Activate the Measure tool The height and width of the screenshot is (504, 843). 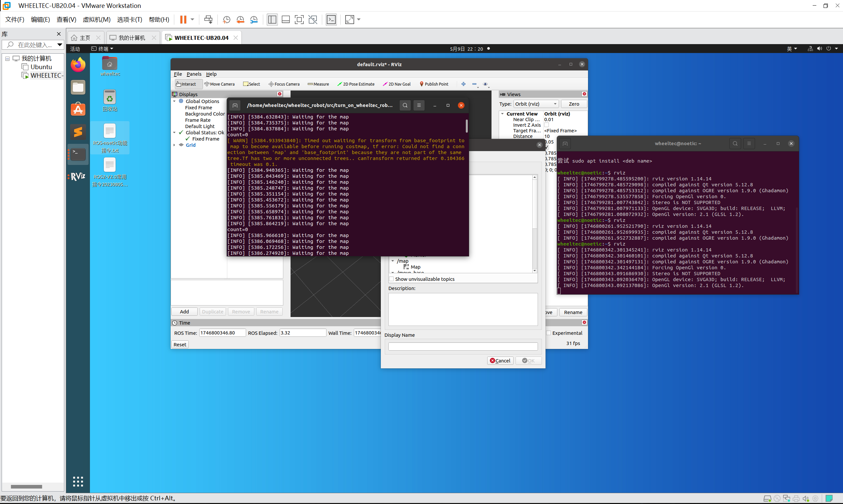[318, 84]
